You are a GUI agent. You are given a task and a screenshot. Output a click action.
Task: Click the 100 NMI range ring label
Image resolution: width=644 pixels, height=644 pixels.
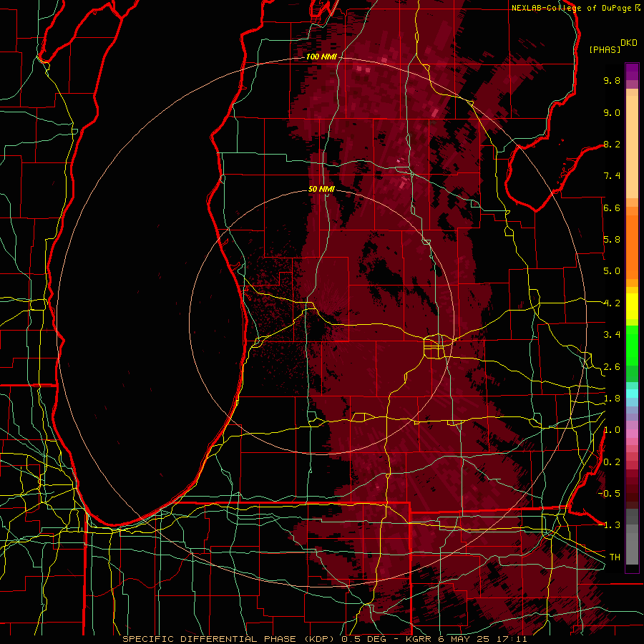[321, 57]
